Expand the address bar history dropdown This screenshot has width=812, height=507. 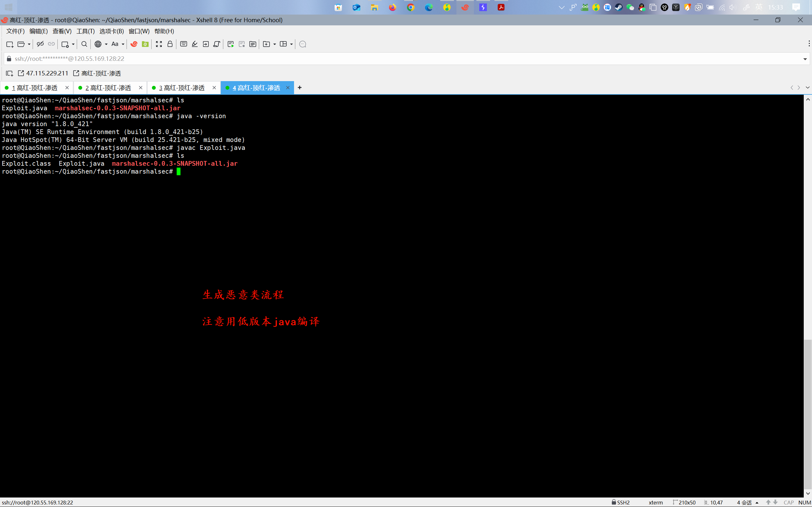click(x=805, y=59)
